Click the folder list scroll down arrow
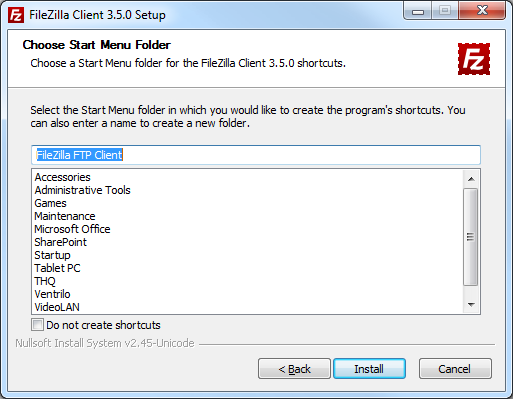This screenshot has width=513, height=399. (471, 304)
